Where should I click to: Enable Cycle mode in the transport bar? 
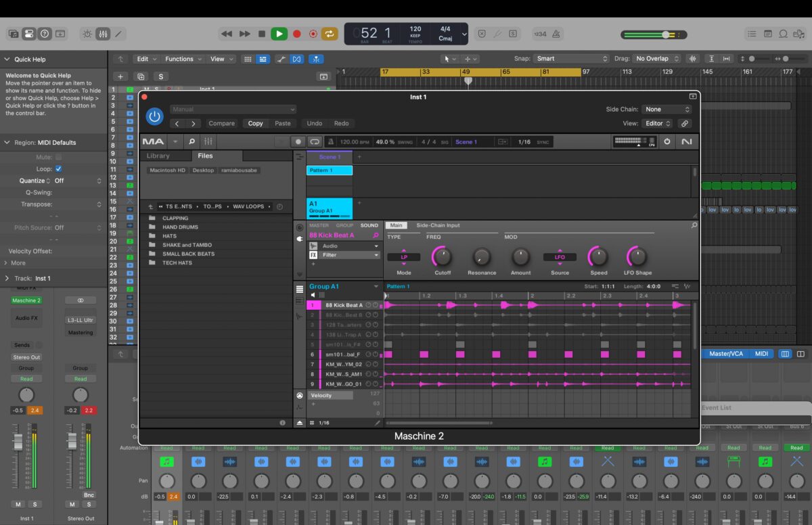[x=330, y=33]
